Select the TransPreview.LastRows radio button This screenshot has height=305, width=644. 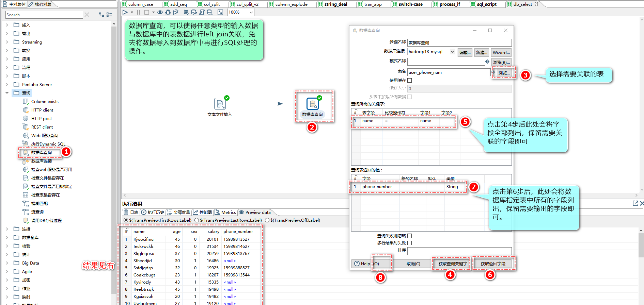point(197,220)
